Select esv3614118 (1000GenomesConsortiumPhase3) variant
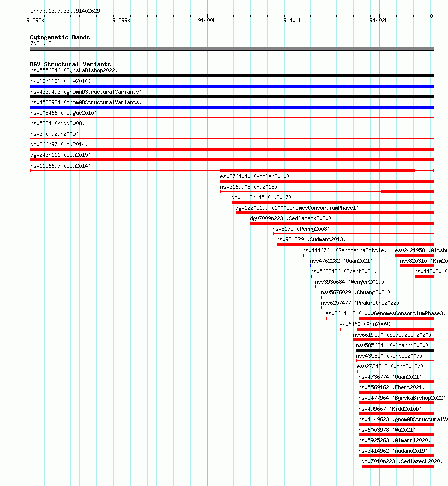The image size is (448, 486). (386, 313)
